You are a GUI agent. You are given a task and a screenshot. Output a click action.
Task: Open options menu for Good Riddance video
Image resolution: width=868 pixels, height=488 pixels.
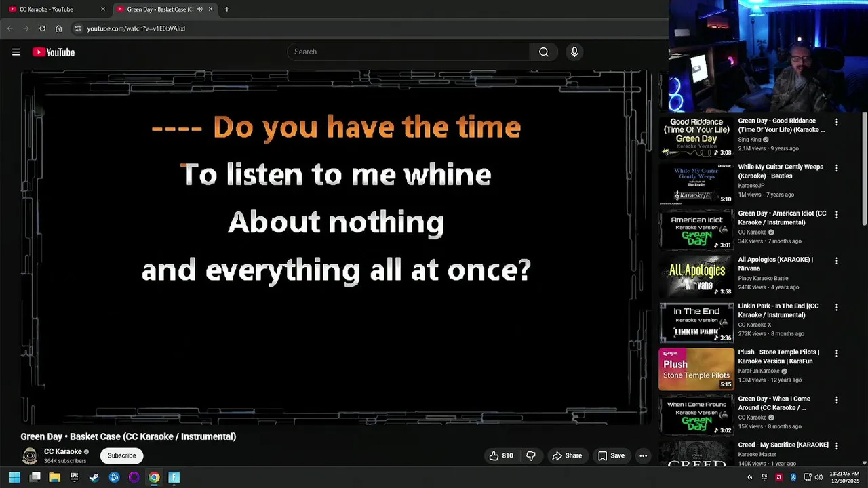[836, 122]
